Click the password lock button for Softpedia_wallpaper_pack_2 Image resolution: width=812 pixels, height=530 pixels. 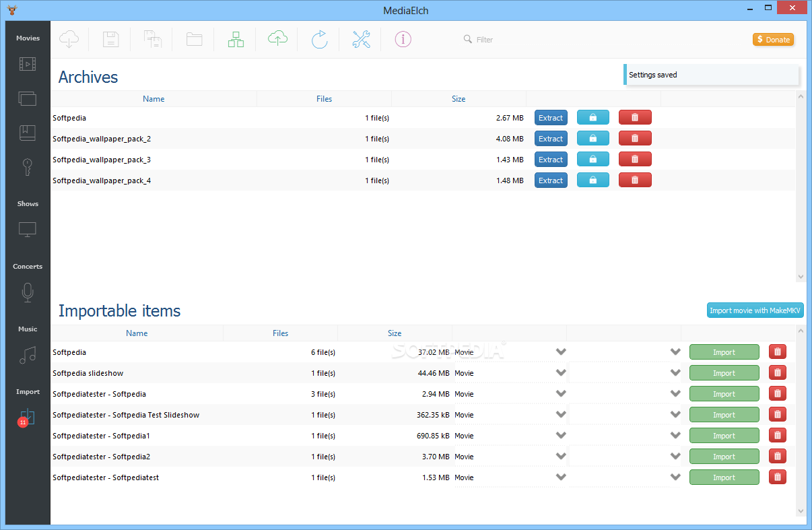tap(593, 139)
